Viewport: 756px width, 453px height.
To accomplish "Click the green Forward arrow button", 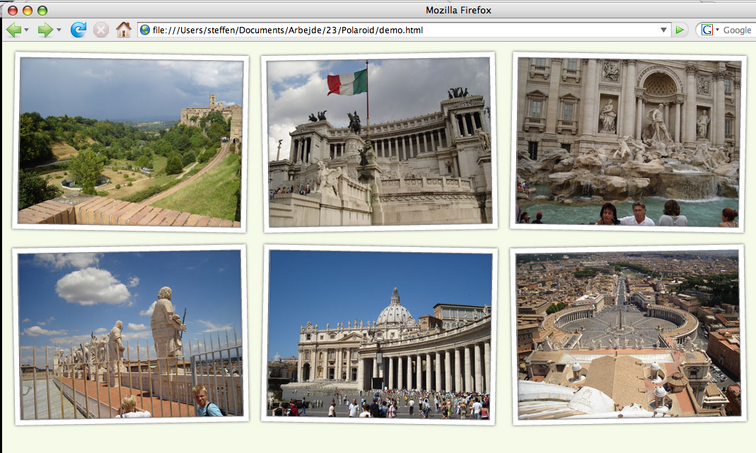I will [45, 30].
